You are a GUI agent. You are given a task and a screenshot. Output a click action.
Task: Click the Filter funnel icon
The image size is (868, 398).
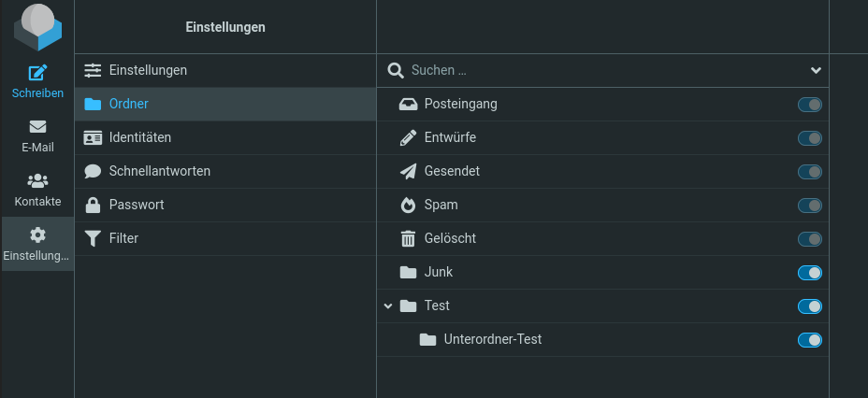pyautogui.click(x=93, y=238)
